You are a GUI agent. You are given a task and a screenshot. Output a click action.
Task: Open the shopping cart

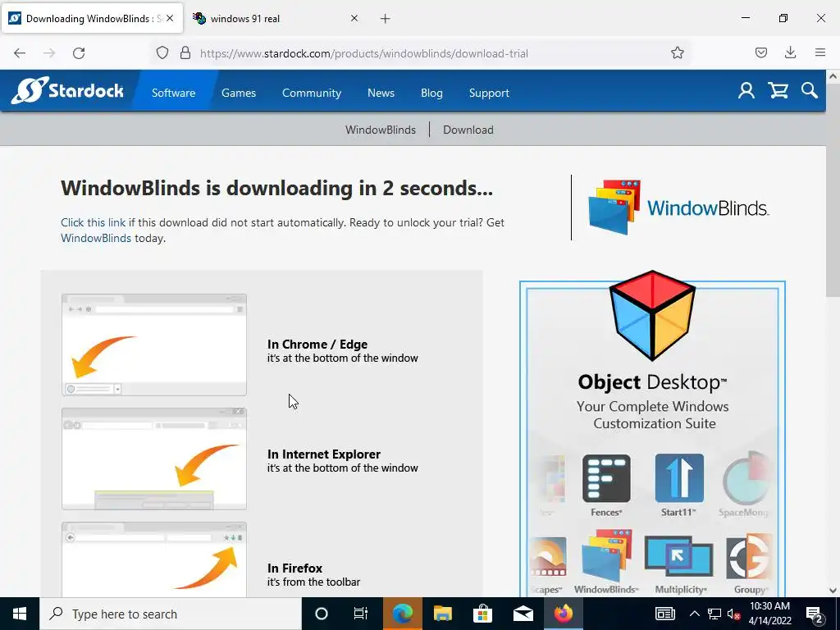pyautogui.click(x=778, y=90)
